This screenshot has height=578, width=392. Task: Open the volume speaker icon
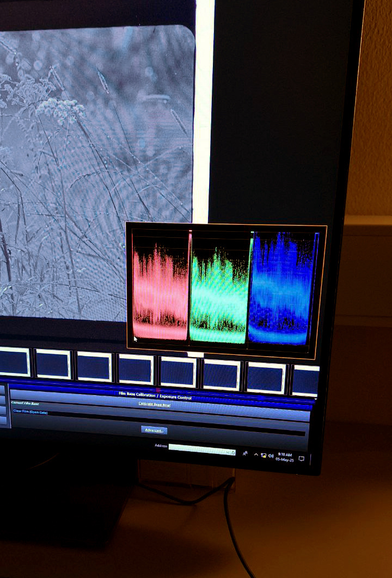[271, 456]
